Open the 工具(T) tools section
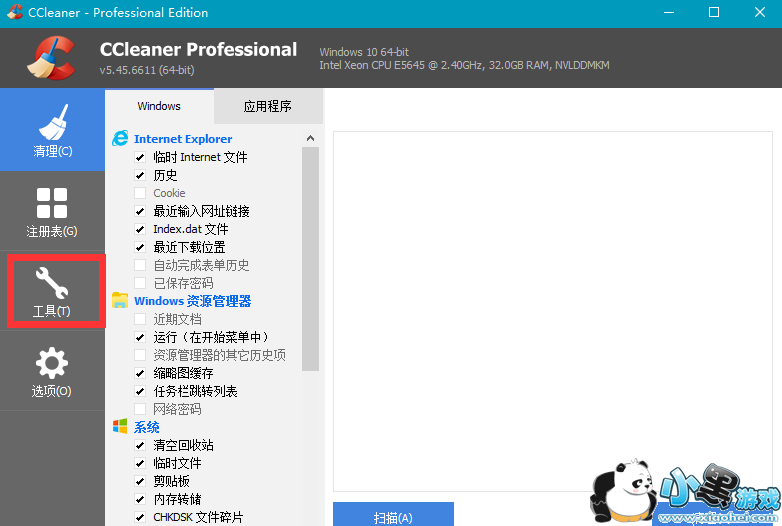The height and width of the screenshot is (526, 782). pos(52,291)
